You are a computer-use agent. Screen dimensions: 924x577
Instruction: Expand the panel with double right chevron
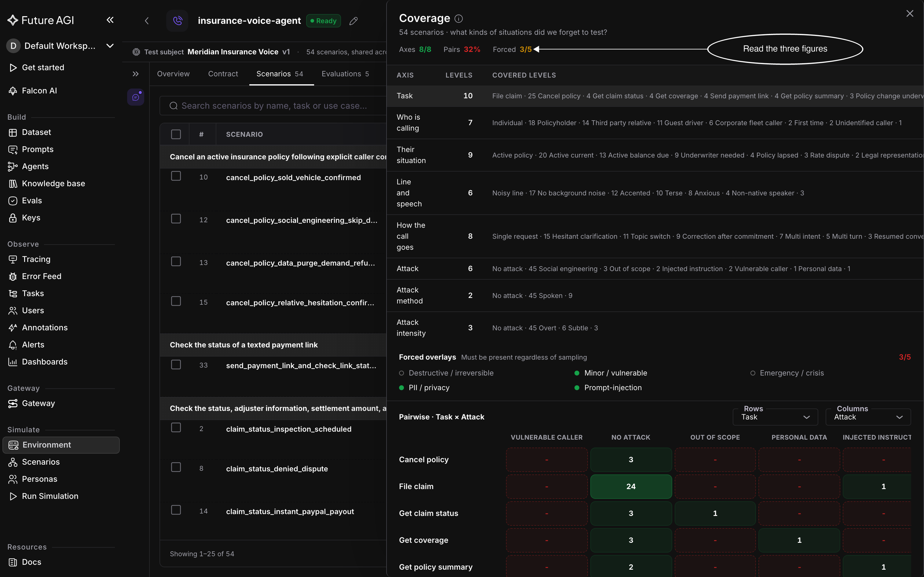click(x=136, y=74)
